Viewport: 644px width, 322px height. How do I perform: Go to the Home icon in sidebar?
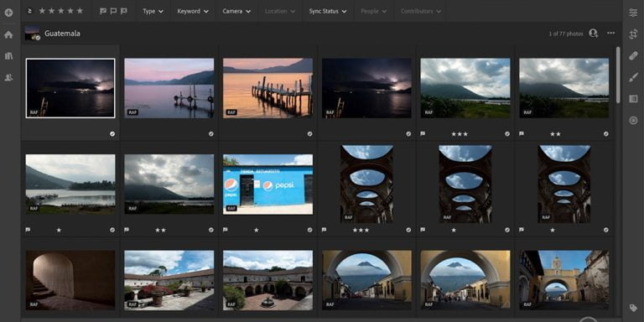coord(8,34)
